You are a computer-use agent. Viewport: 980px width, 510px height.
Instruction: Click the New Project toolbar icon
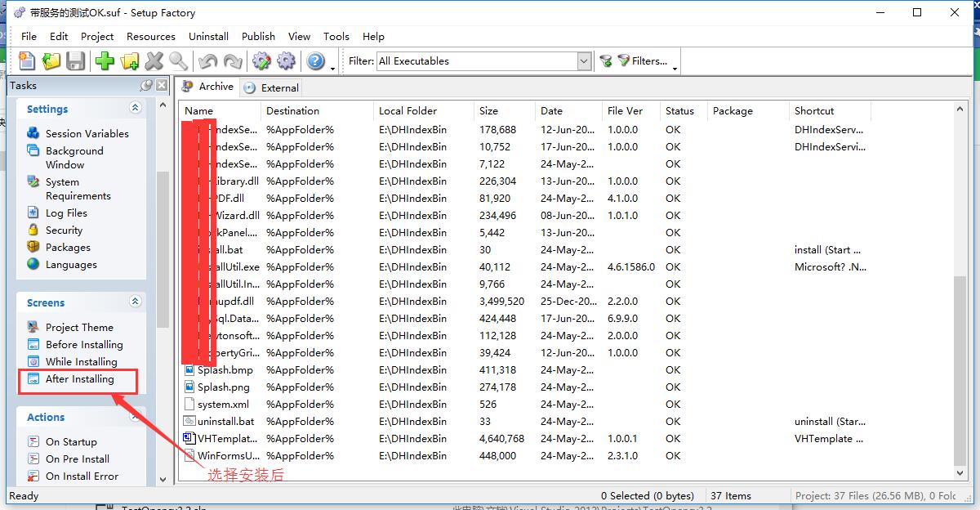point(27,61)
